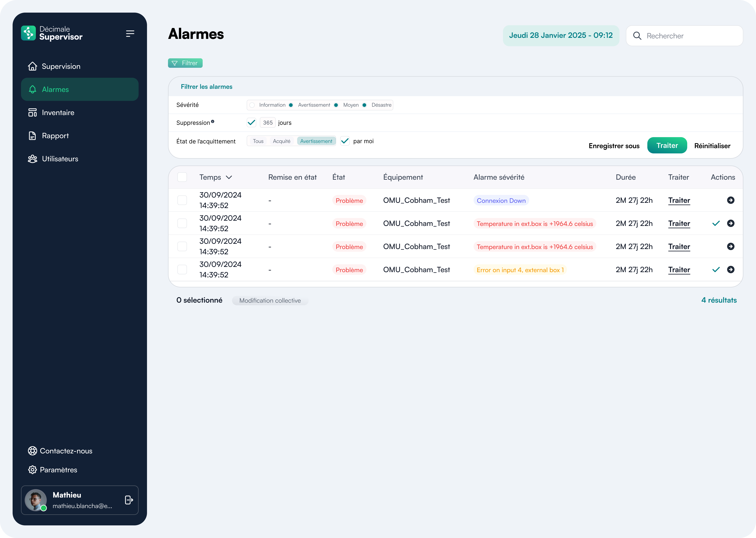Collapse the sidebar using the hamburger icon

coord(130,33)
